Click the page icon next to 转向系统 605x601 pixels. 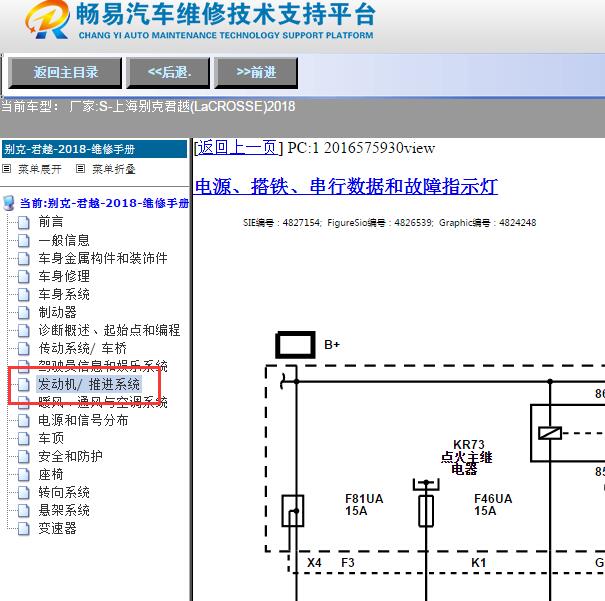tap(24, 493)
